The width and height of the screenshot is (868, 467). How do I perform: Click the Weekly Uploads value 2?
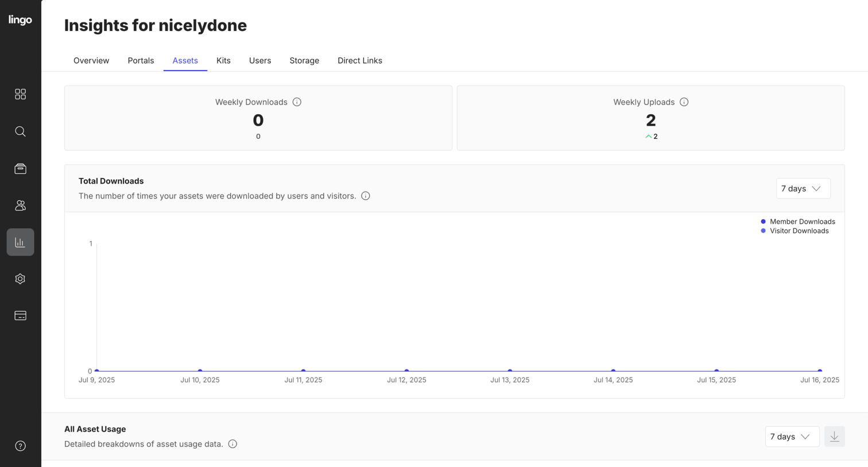650,120
